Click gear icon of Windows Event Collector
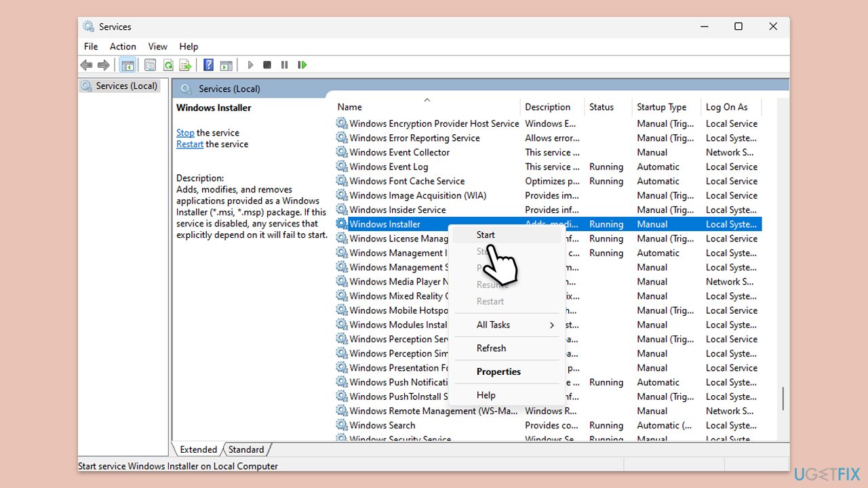 point(342,152)
